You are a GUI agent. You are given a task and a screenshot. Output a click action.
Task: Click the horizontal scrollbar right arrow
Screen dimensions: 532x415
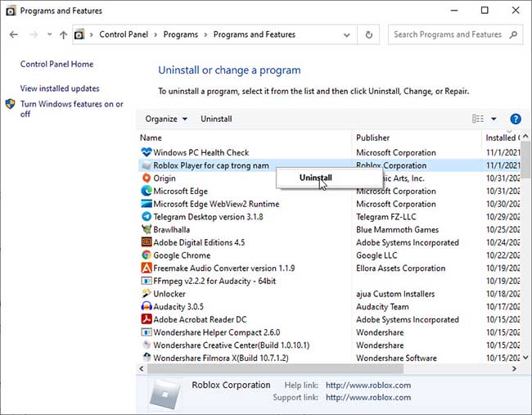click(x=514, y=368)
